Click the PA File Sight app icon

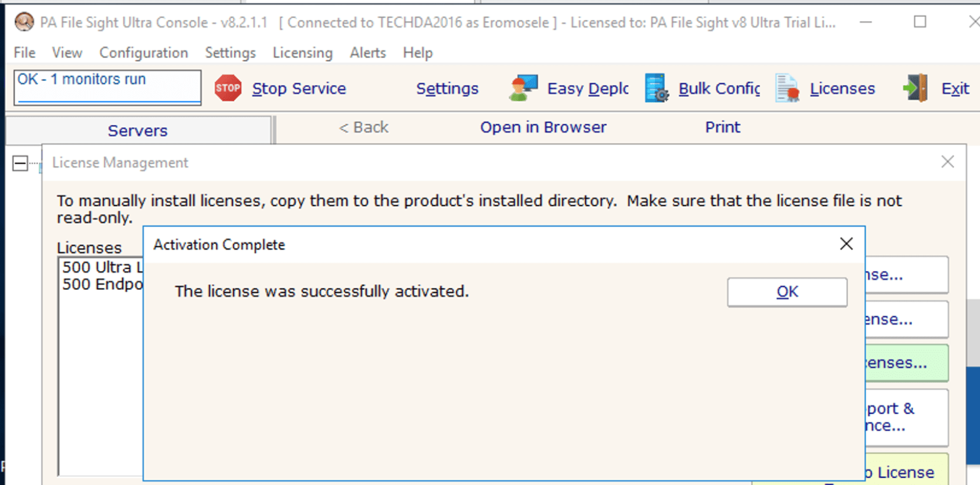tap(24, 22)
